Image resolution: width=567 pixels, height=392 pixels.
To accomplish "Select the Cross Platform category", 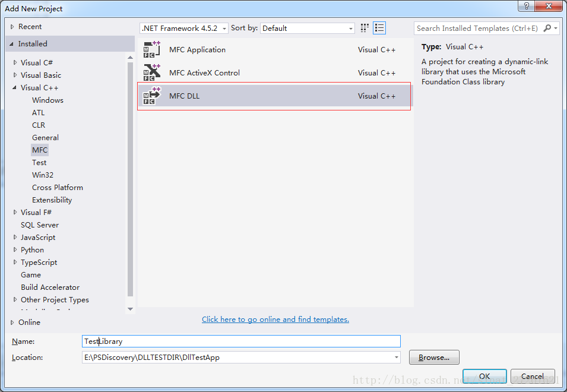I will [x=58, y=187].
